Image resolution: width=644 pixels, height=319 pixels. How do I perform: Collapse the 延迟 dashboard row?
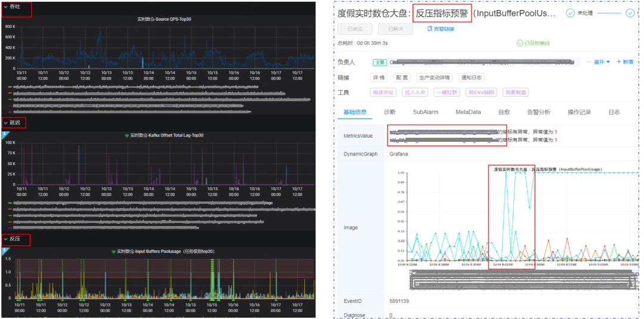click(x=6, y=122)
